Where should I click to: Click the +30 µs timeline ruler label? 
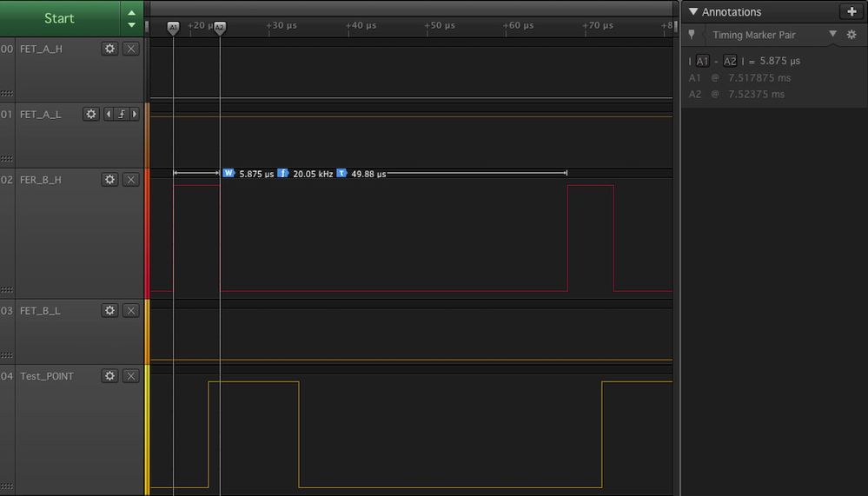coord(282,25)
